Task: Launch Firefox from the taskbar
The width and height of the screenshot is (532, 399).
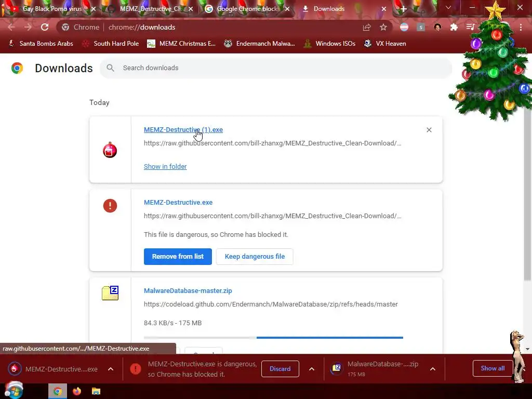Action: (x=77, y=392)
